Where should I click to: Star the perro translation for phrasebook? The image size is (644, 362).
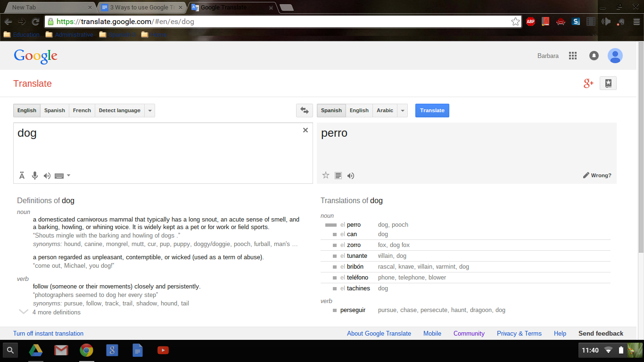[326, 175]
